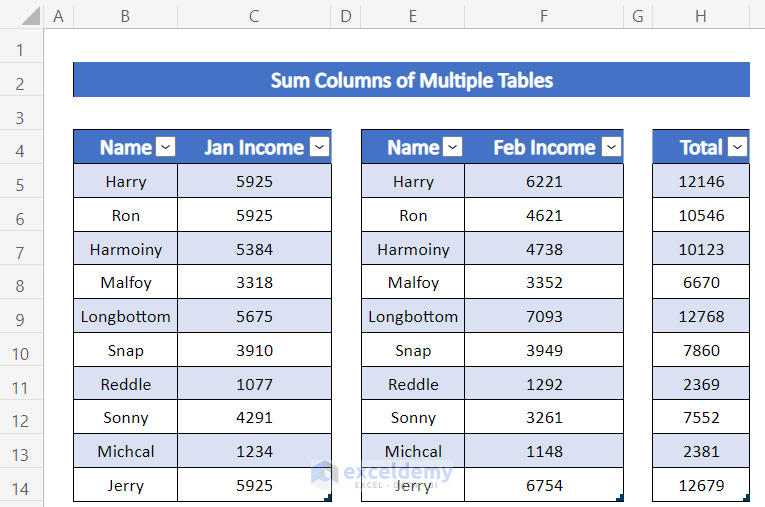Image resolution: width=765 pixels, height=507 pixels.
Task: Open the Feb Income filter dropdown
Action: point(611,147)
